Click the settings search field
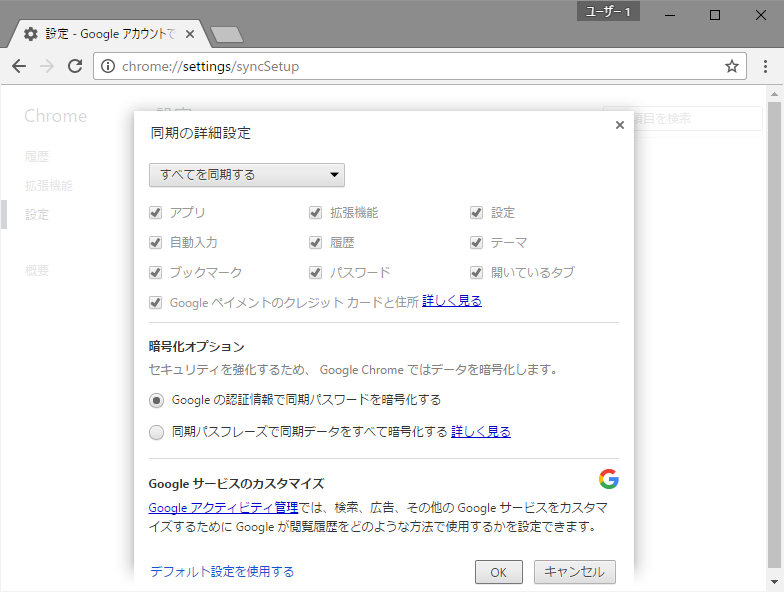The height and width of the screenshot is (592, 784). coord(682,118)
